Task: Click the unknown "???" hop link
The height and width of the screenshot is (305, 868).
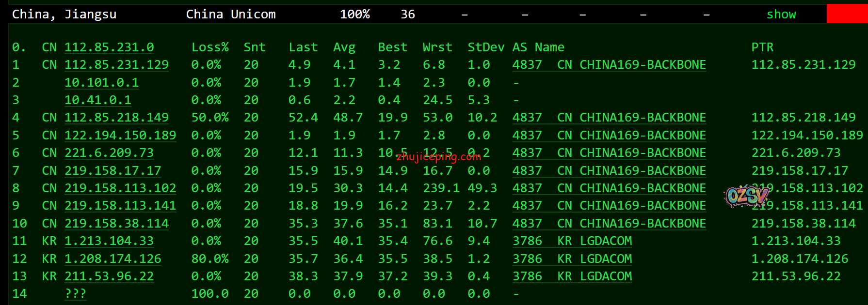Action: coord(75,294)
